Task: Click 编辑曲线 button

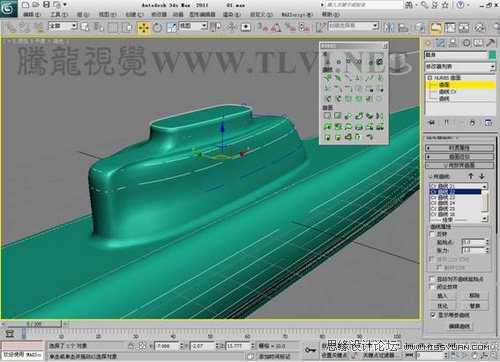Action: click(459, 326)
